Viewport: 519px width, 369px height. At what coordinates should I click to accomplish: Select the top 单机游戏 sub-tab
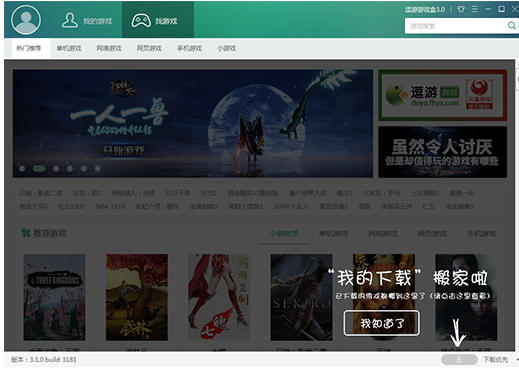pos(69,48)
